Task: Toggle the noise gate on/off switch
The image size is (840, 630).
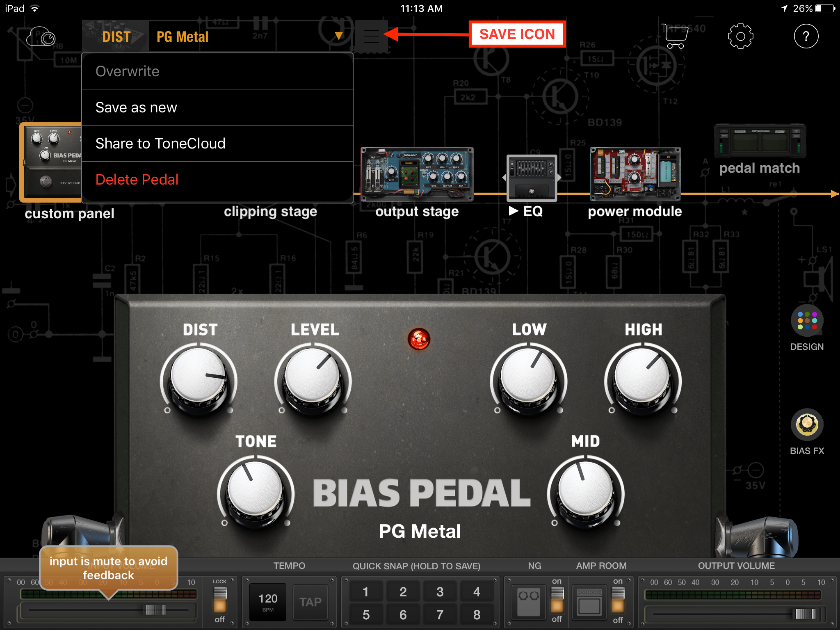Action: point(557,600)
